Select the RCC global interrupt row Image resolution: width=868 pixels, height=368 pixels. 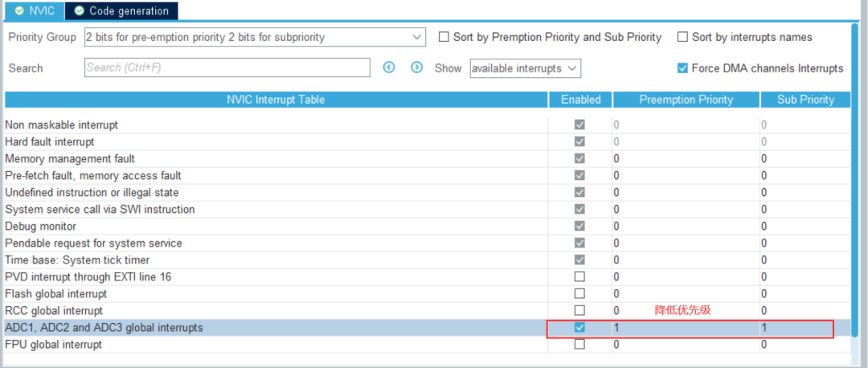coord(428,310)
